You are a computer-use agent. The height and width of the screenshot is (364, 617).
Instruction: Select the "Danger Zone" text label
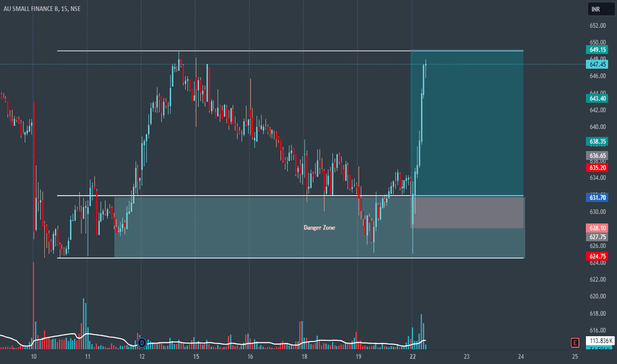coord(319,228)
